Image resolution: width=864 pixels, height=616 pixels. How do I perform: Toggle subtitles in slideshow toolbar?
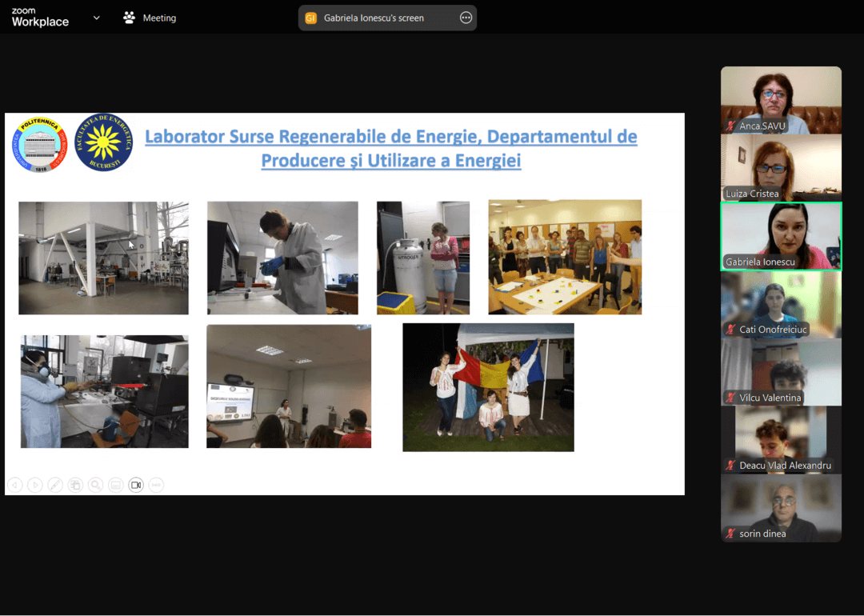click(116, 485)
